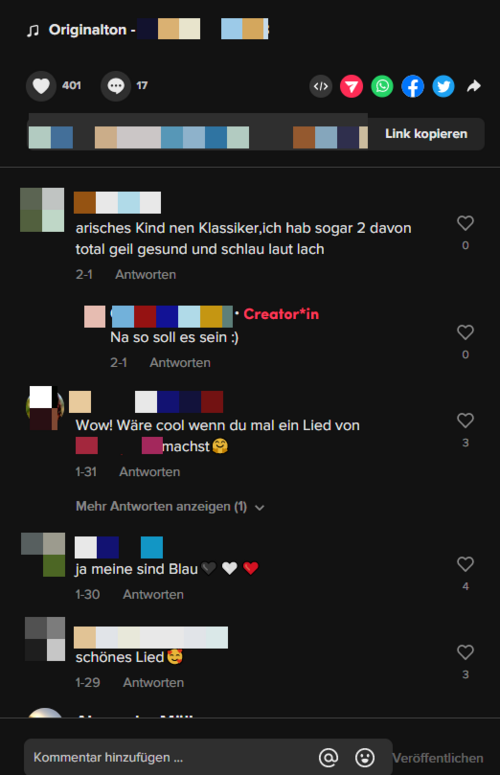Like the video with the heart icon

coord(41,86)
